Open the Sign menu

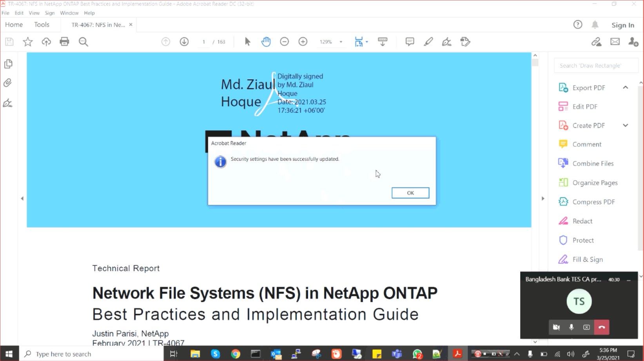(50, 13)
